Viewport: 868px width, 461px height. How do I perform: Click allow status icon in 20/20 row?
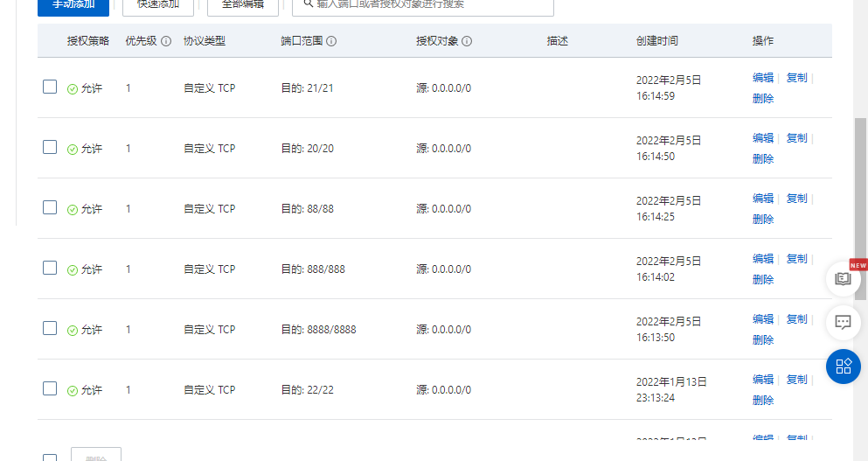pyautogui.click(x=73, y=149)
